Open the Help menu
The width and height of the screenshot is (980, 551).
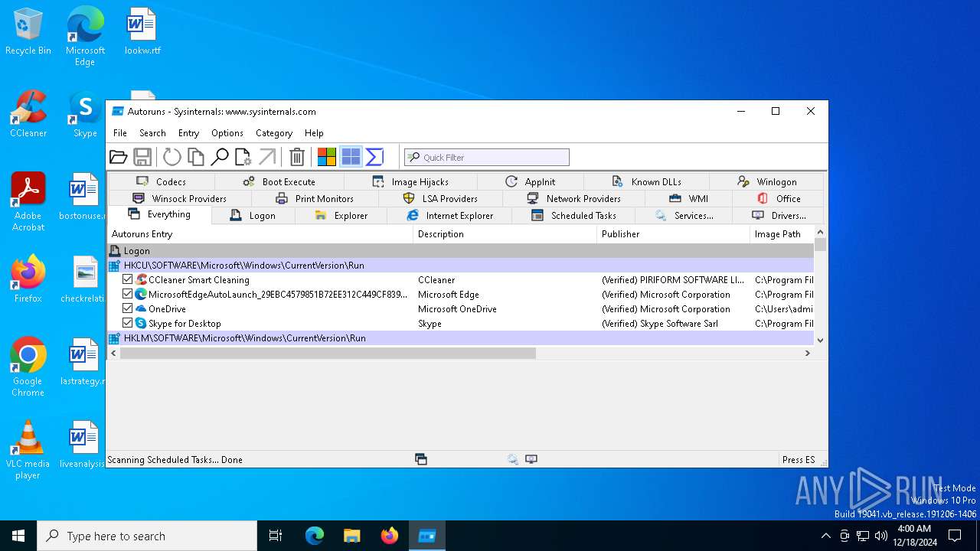pyautogui.click(x=314, y=133)
